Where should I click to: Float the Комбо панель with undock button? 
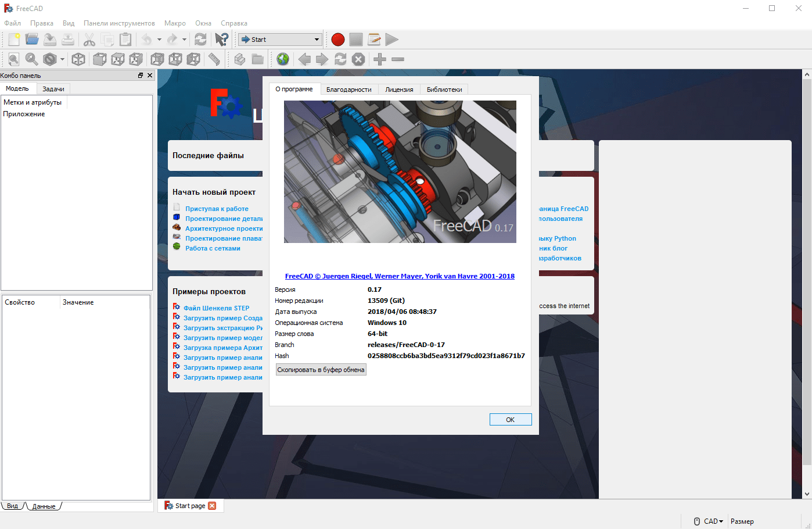(x=141, y=76)
